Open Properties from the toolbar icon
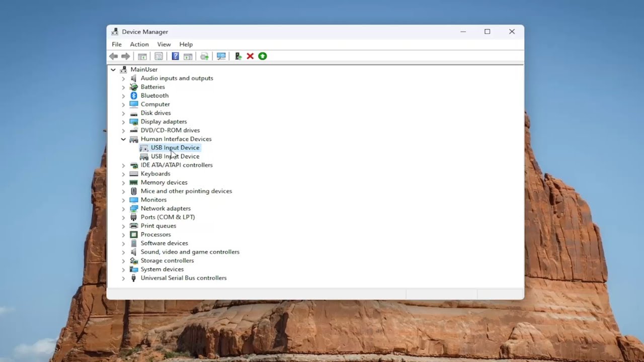 pos(159,56)
